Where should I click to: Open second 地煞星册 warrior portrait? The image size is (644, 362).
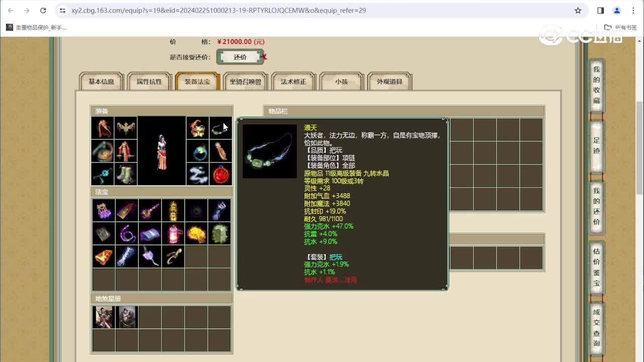pyautogui.click(x=127, y=317)
